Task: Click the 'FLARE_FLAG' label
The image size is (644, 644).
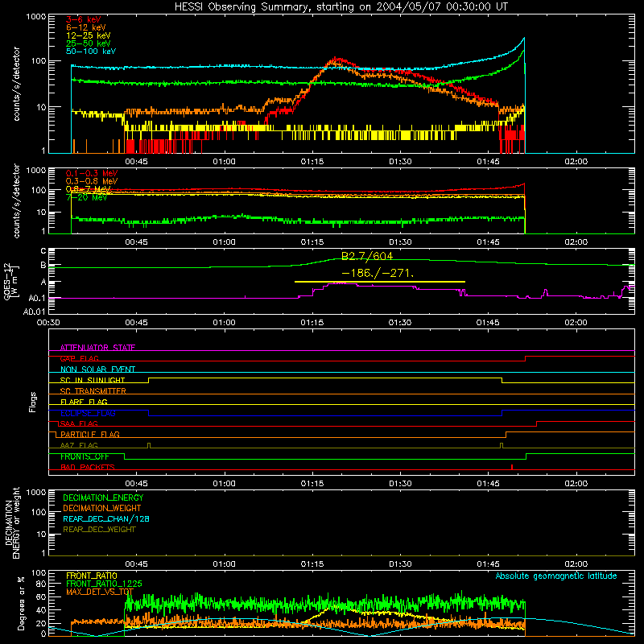Action: point(84,402)
